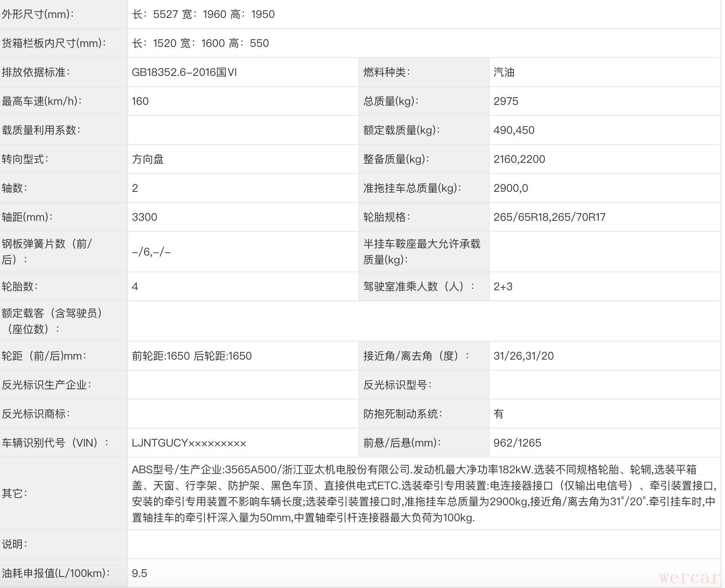Select the total mass value 2975
Image resolution: width=725 pixels, height=588 pixels.
point(505,101)
